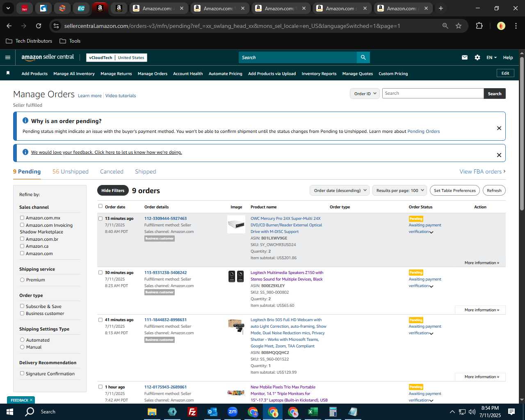Click the Refresh button

pos(494,190)
